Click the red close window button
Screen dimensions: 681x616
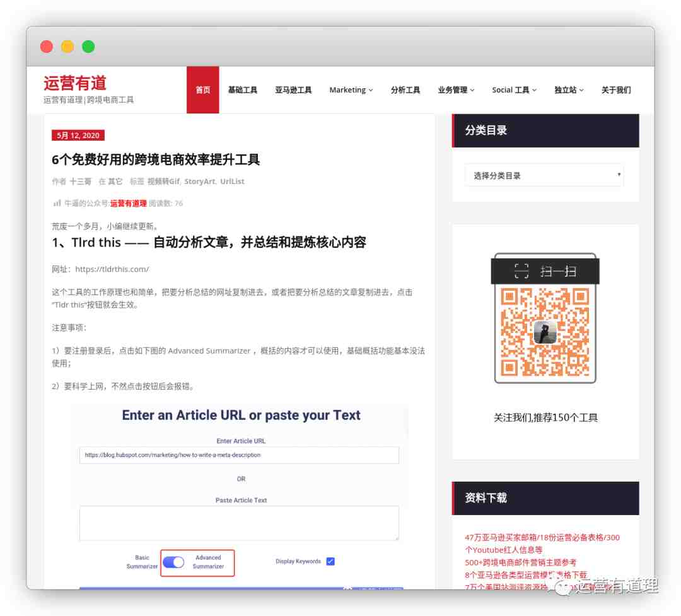tap(47, 47)
